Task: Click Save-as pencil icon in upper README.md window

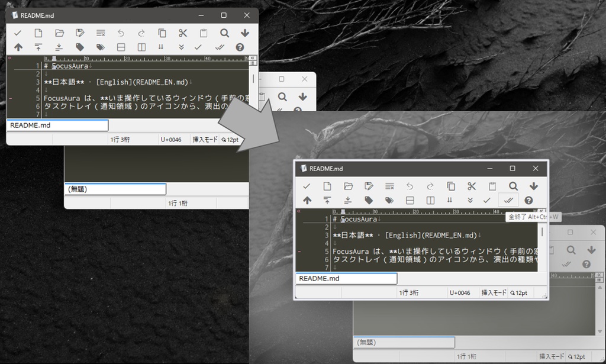Action: pyautogui.click(x=80, y=33)
